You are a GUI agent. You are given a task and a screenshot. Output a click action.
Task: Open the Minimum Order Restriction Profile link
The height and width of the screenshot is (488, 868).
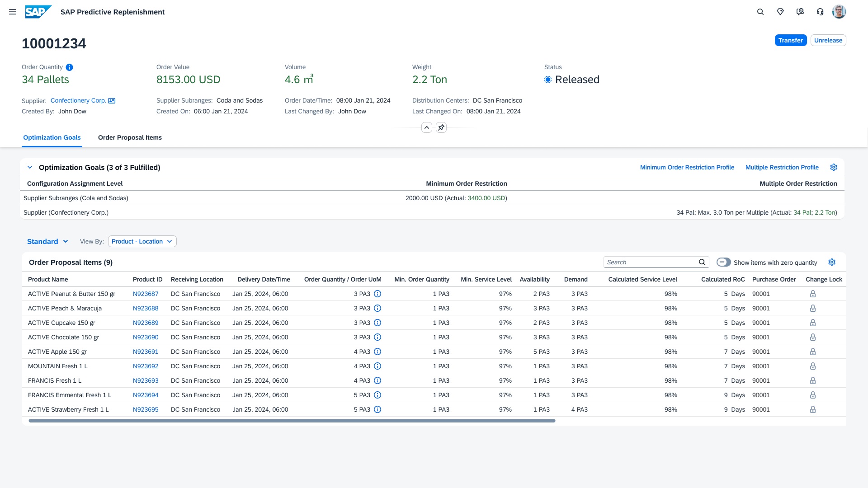[x=687, y=167]
